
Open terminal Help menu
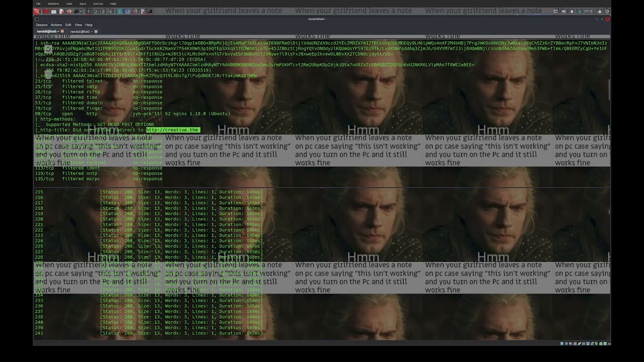click(89, 25)
